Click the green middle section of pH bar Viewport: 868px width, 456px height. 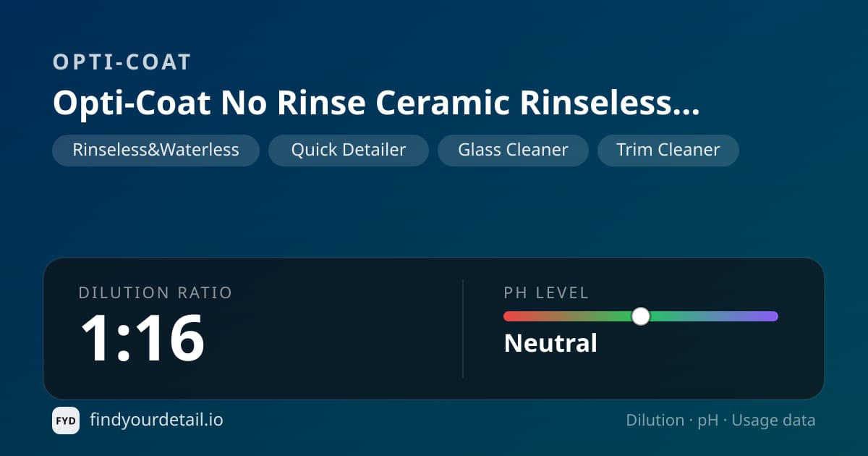[615, 316]
